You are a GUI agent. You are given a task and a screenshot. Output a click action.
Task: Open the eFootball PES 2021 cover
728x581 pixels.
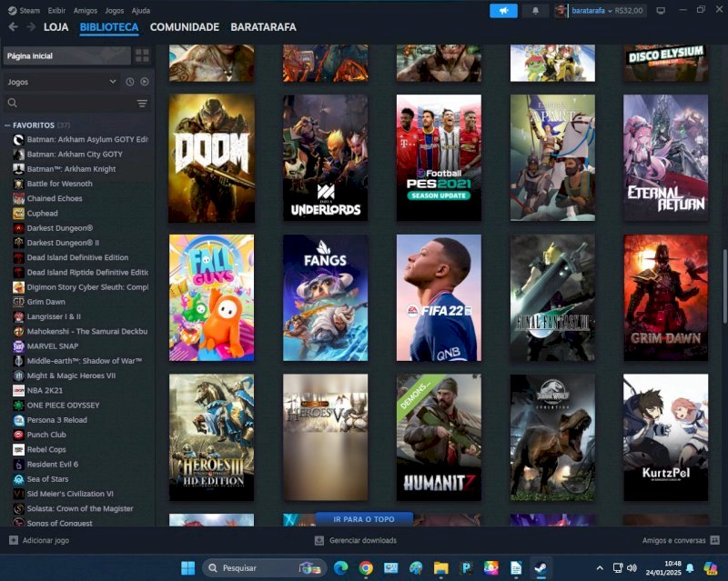pos(439,158)
